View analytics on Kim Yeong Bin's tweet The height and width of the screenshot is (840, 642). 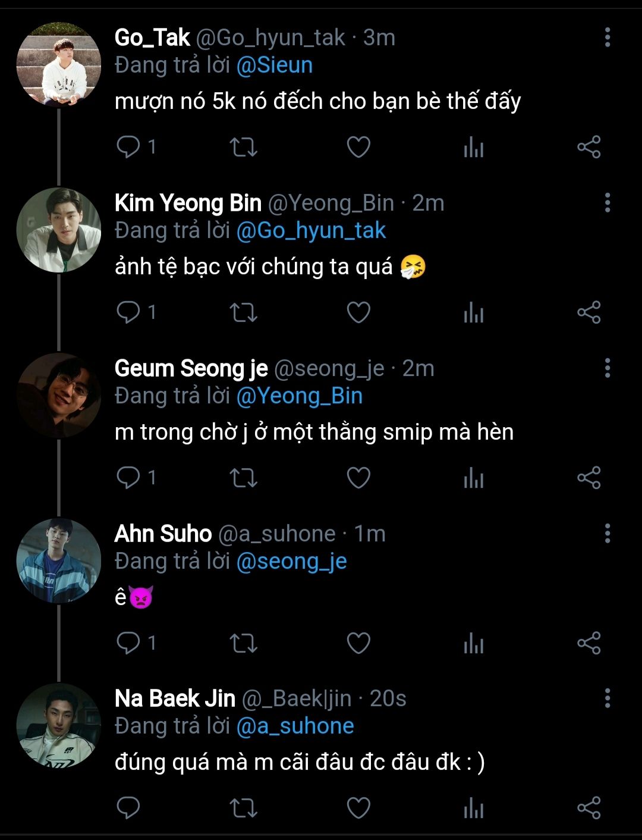click(474, 312)
